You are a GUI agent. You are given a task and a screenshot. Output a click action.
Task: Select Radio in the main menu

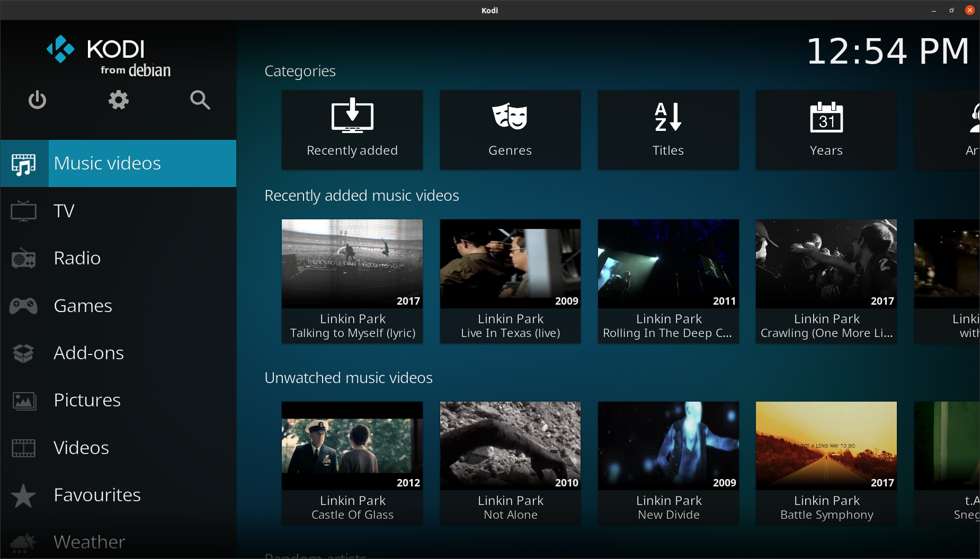click(119, 258)
